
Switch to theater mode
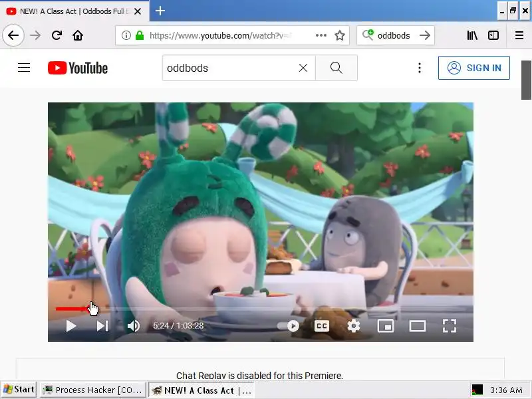418,326
